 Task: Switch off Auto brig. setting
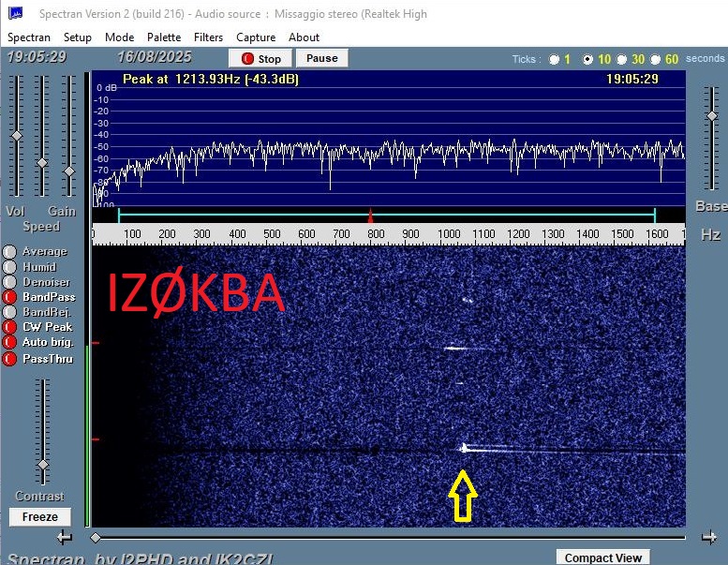click(9, 342)
